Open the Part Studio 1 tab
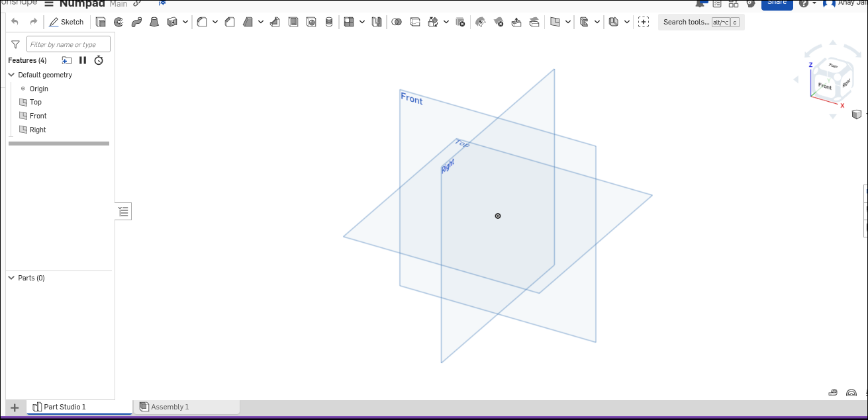 tap(64, 407)
